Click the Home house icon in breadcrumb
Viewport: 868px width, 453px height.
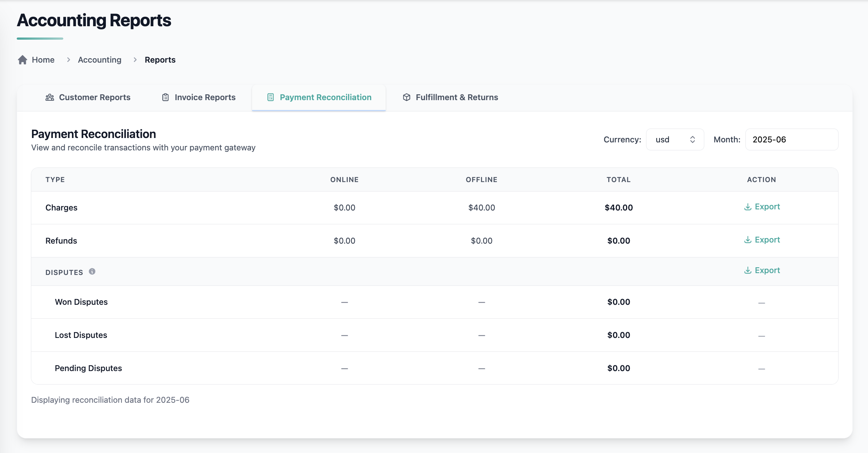pyautogui.click(x=23, y=60)
